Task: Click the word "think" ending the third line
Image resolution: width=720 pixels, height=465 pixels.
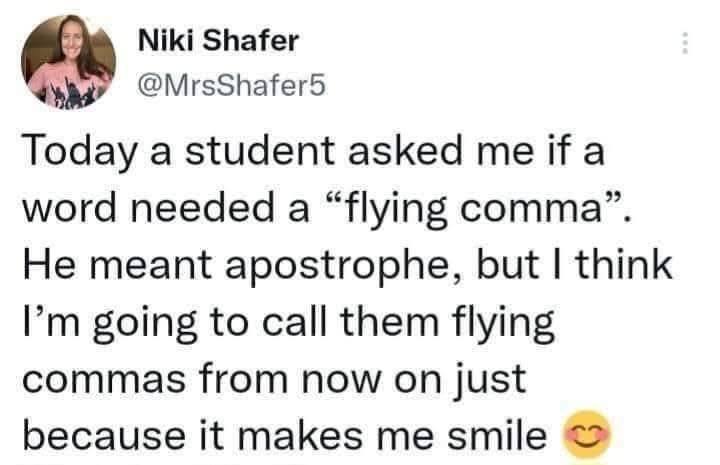Action: (x=624, y=264)
